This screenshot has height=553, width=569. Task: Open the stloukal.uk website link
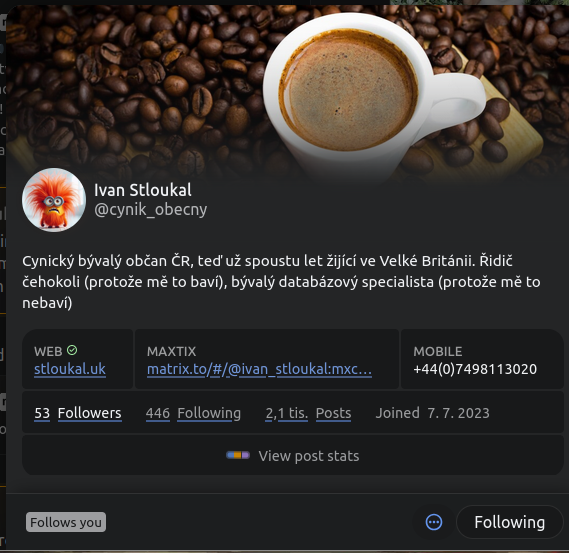coord(70,369)
